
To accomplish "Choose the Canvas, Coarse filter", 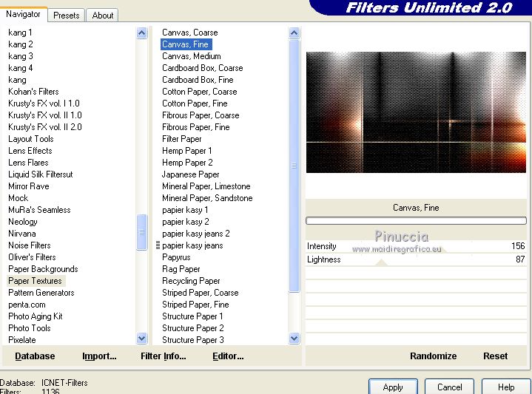I will [x=190, y=33].
